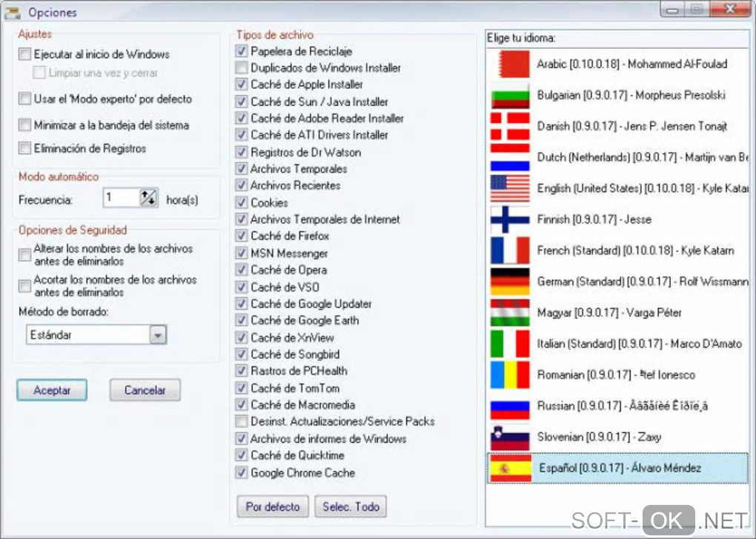The height and width of the screenshot is (539, 756).
Task: Uncheck Registros de Dr Watson
Action: tap(242, 152)
